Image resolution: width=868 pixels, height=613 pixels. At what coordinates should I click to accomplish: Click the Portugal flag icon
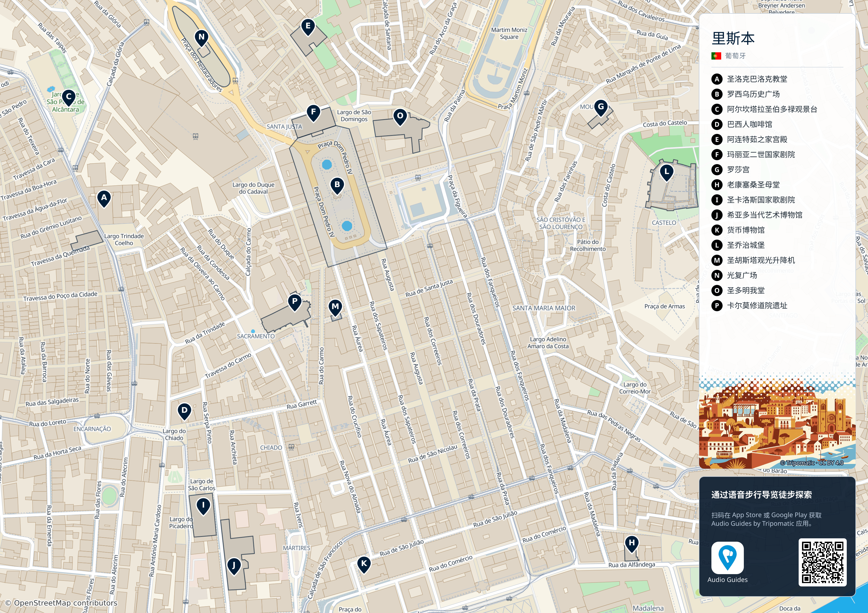pyautogui.click(x=716, y=56)
